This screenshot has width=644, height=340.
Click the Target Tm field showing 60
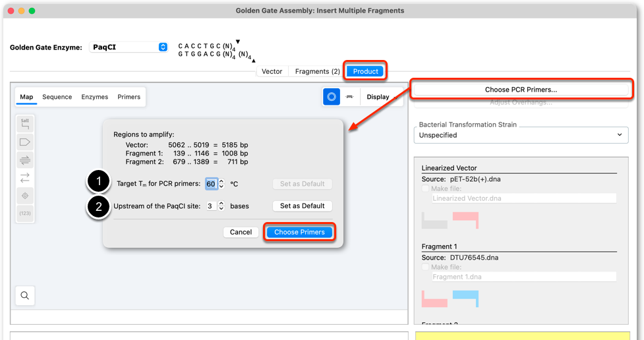tap(211, 184)
